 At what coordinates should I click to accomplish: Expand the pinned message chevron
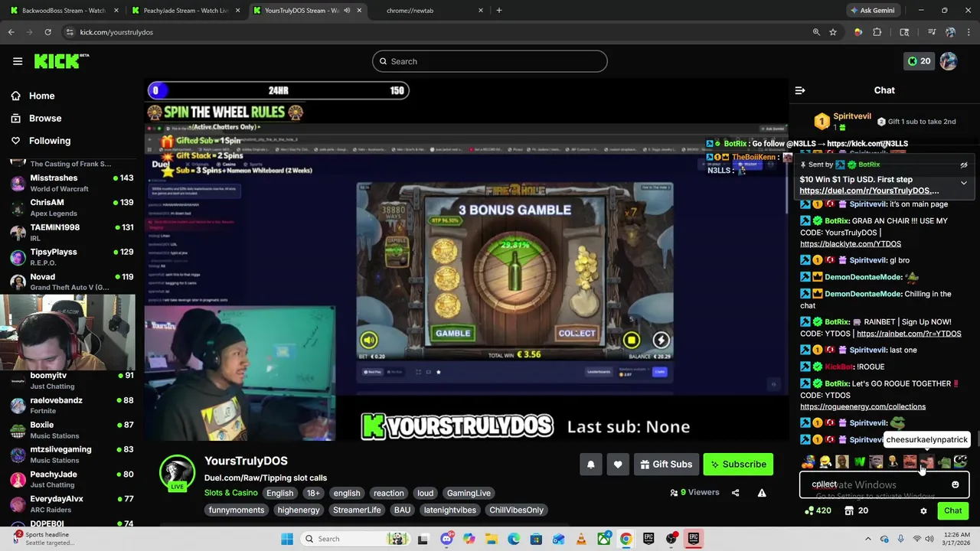click(964, 183)
